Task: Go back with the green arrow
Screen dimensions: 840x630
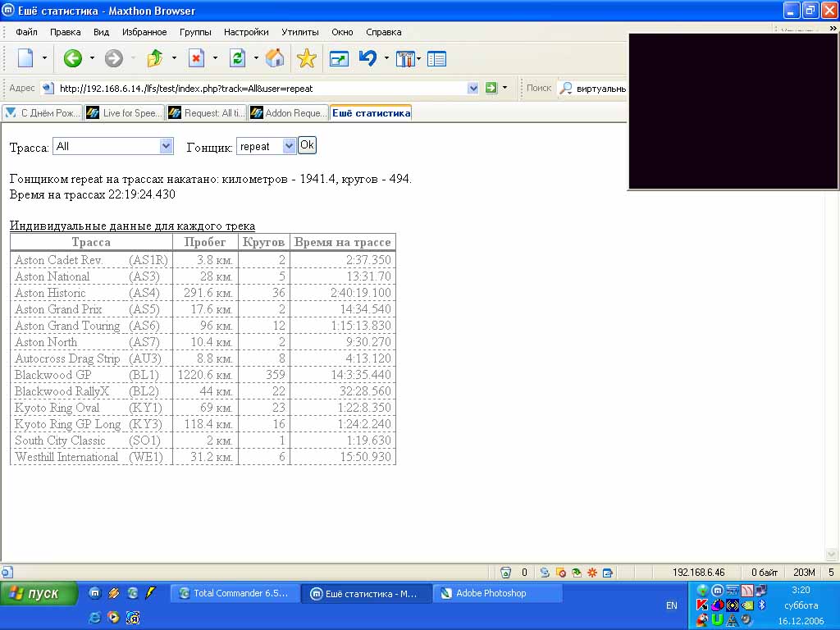Action: click(x=72, y=58)
